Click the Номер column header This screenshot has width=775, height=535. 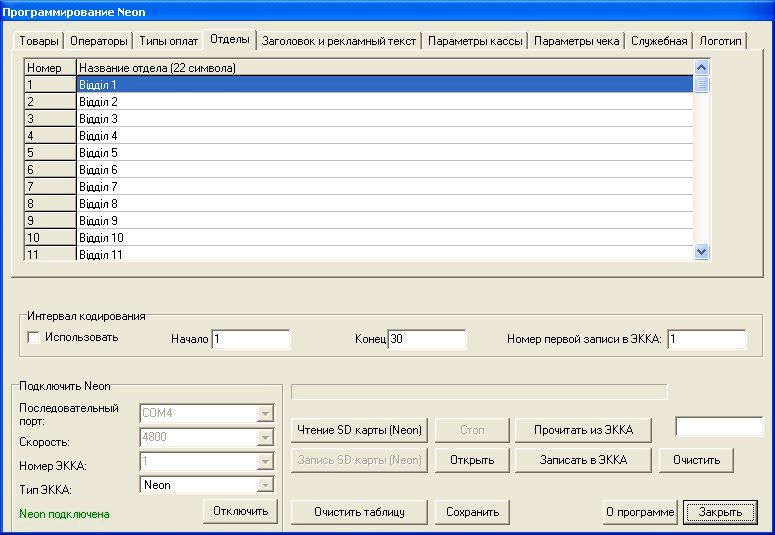[x=50, y=68]
